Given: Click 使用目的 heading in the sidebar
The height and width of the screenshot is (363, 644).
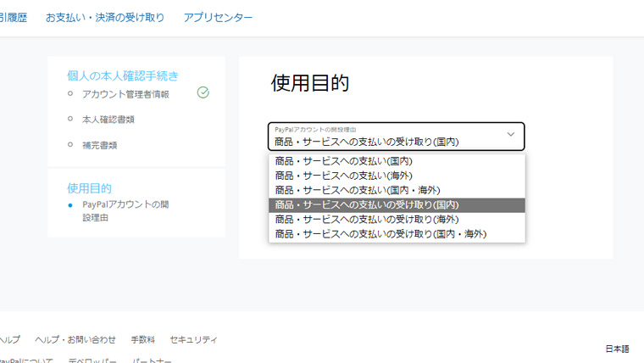Looking at the screenshot, I should [x=89, y=187].
